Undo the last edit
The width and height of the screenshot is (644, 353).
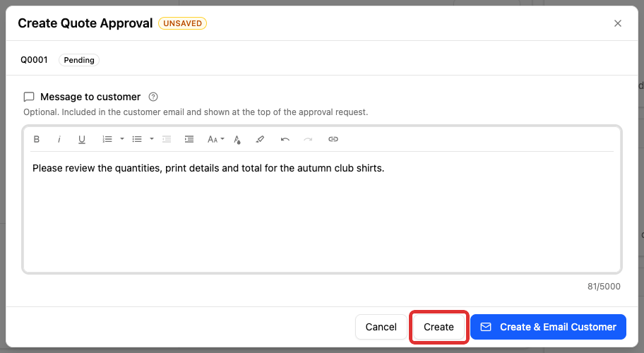pyautogui.click(x=285, y=139)
